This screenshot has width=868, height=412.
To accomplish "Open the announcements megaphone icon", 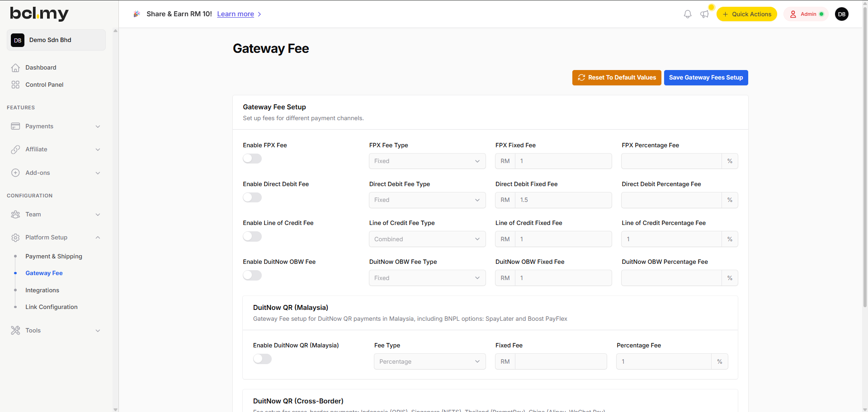I will [x=704, y=14].
